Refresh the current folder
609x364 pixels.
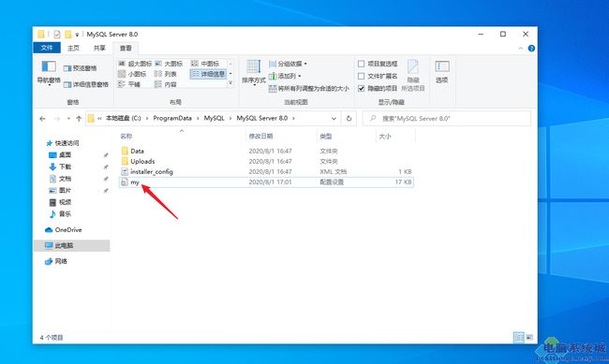(x=349, y=119)
